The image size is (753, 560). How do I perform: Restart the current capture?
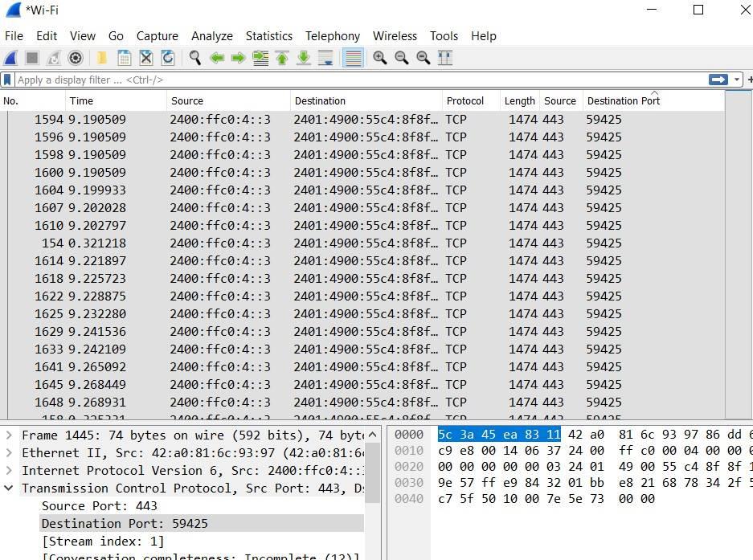[54, 58]
